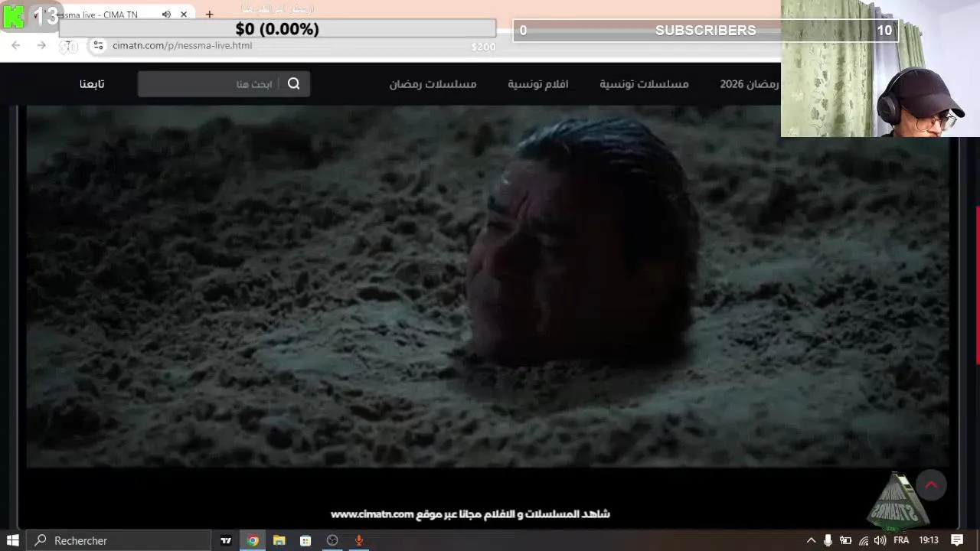Open the TradingView icon in the taskbar
Viewport: 980px width, 551px height.
pos(226,540)
